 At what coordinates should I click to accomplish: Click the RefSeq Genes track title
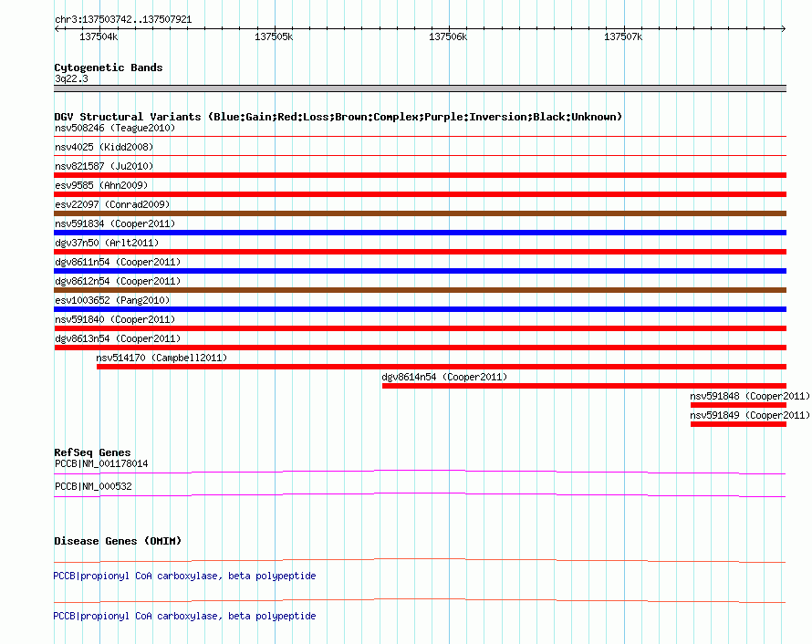(x=92, y=452)
